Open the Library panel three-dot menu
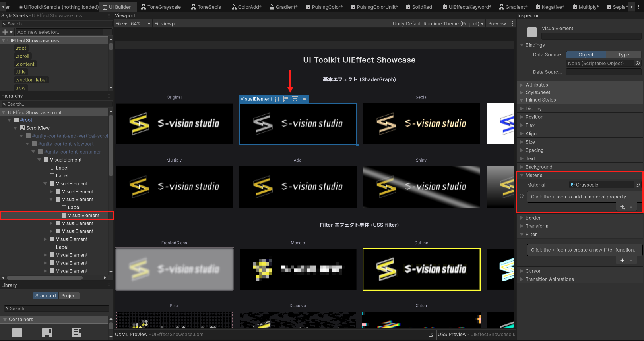644x341 pixels. click(x=109, y=285)
